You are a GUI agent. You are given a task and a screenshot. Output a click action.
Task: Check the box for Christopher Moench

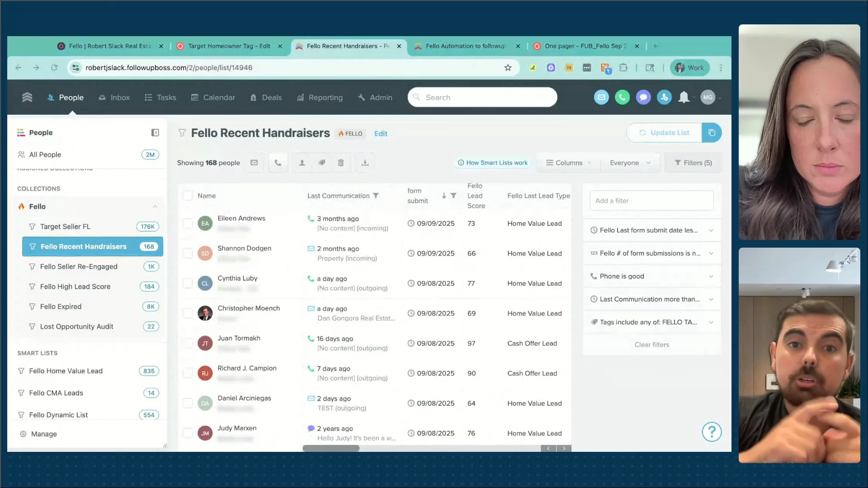pyautogui.click(x=187, y=313)
